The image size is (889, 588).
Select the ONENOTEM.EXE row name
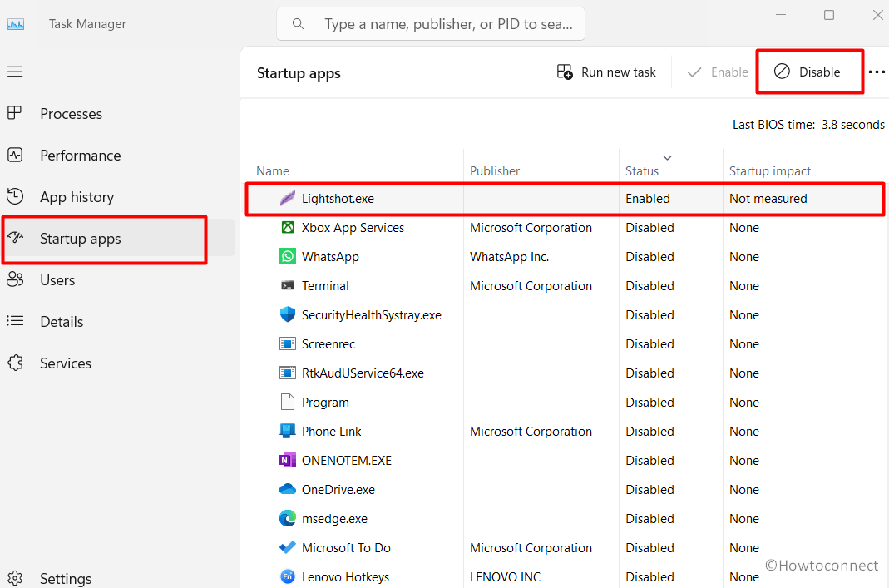coord(347,461)
